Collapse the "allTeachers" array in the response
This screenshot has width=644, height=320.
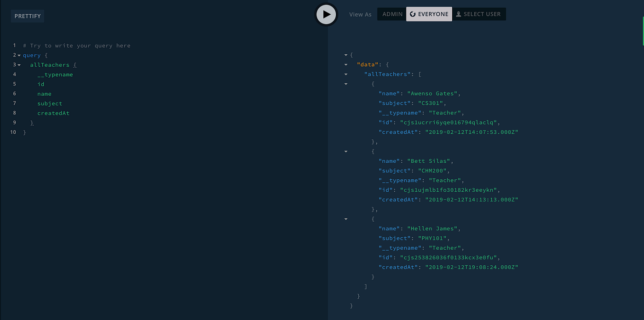[346, 74]
